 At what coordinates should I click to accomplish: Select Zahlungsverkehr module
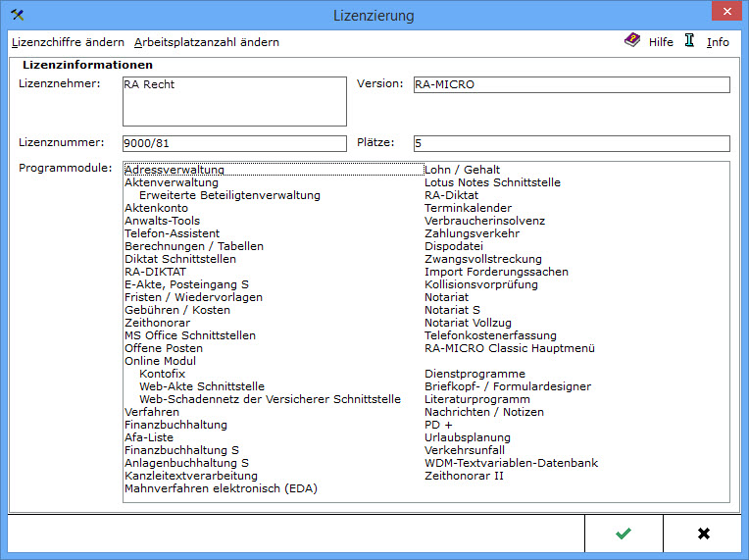(x=472, y=233)
